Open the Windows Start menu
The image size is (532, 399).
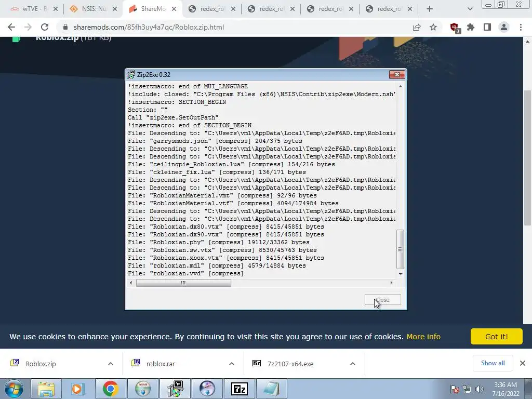[x=14, y=389]
